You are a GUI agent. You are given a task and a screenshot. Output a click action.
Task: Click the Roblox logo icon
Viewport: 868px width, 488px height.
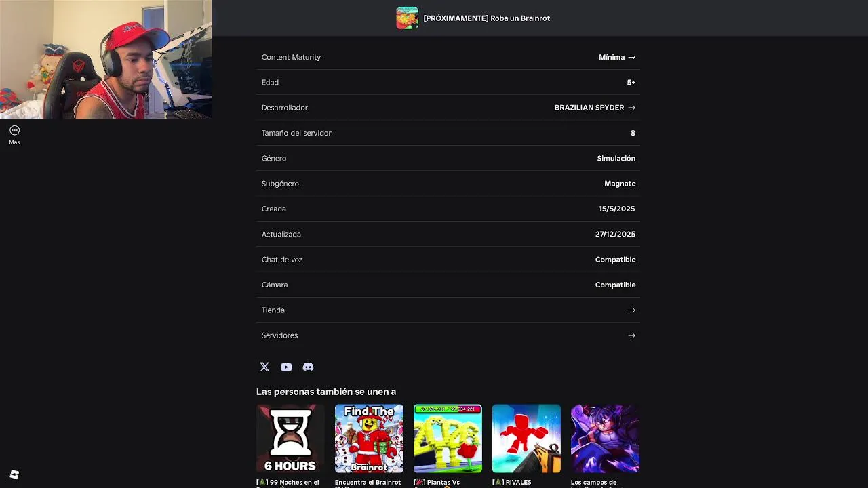click(x=14, y=474)
